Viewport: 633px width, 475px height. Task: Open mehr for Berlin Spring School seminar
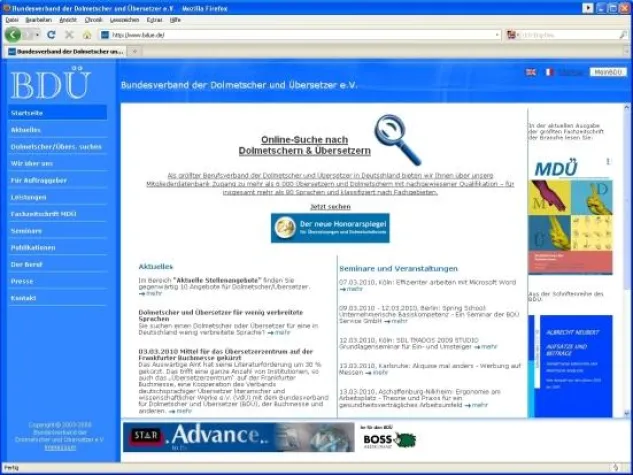(x=396, y=321)
